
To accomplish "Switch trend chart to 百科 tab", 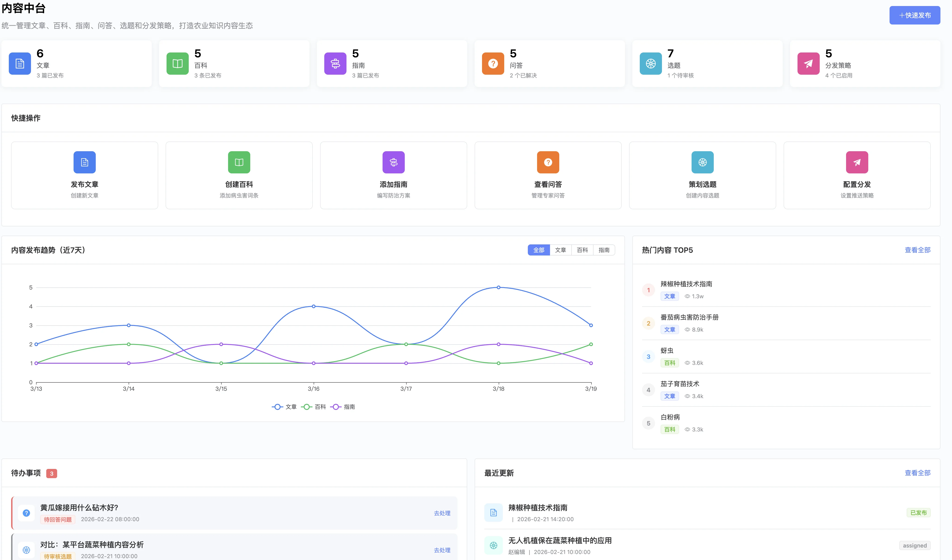I will click(582, 250).
